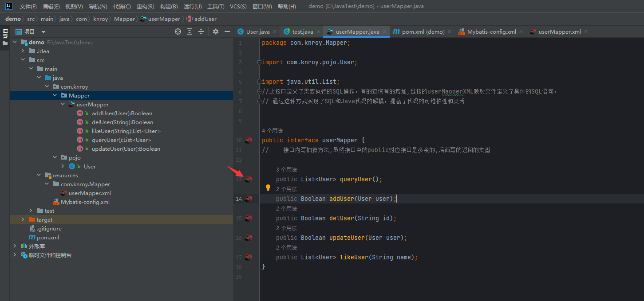Screen dimensions: 644x301
Task: Click the yellow lightbulb intention icon
Action: tap(268, 188)
